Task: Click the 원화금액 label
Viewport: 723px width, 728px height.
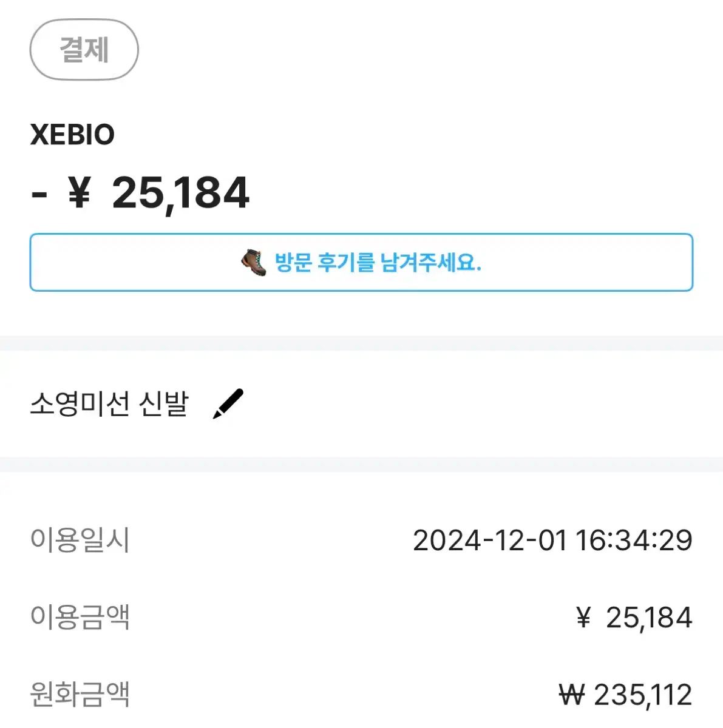Action: coord(80,695)
